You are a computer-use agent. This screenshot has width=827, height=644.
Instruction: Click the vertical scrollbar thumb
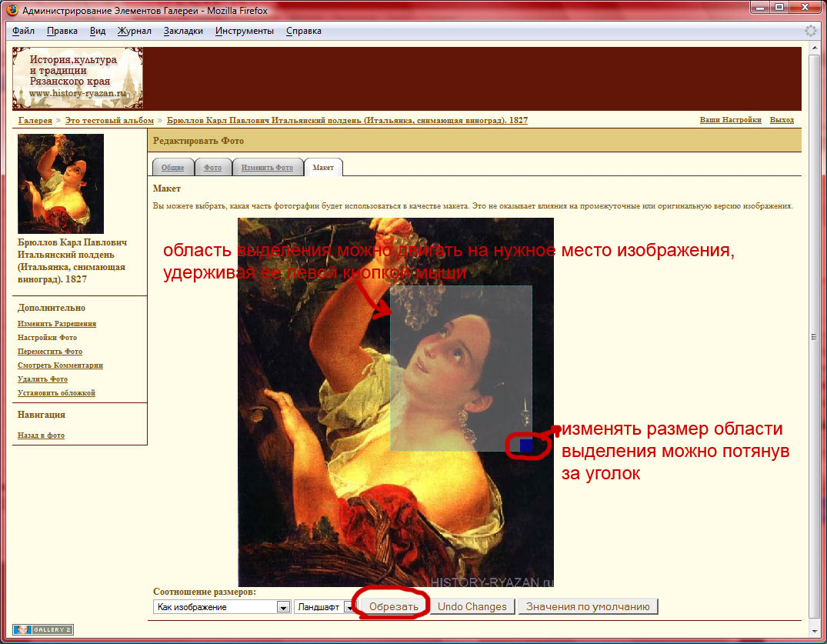click(x=815, y=336)
